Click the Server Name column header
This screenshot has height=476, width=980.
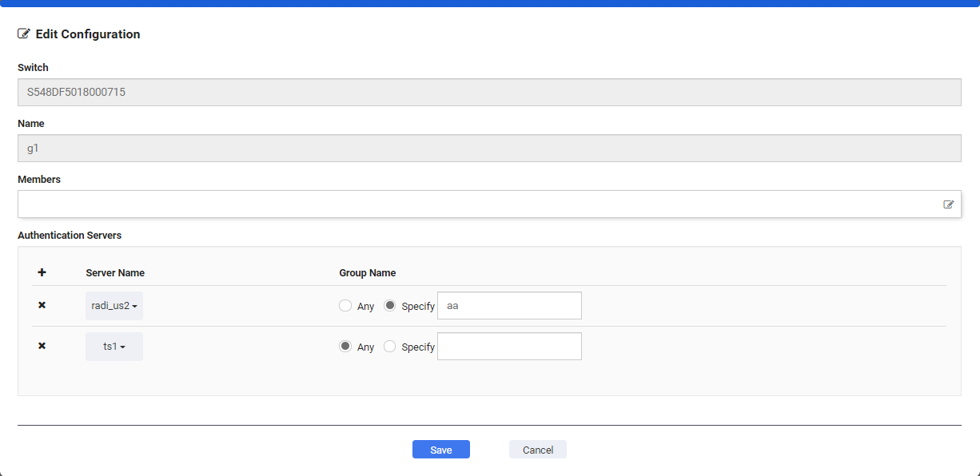pos(115,273)
